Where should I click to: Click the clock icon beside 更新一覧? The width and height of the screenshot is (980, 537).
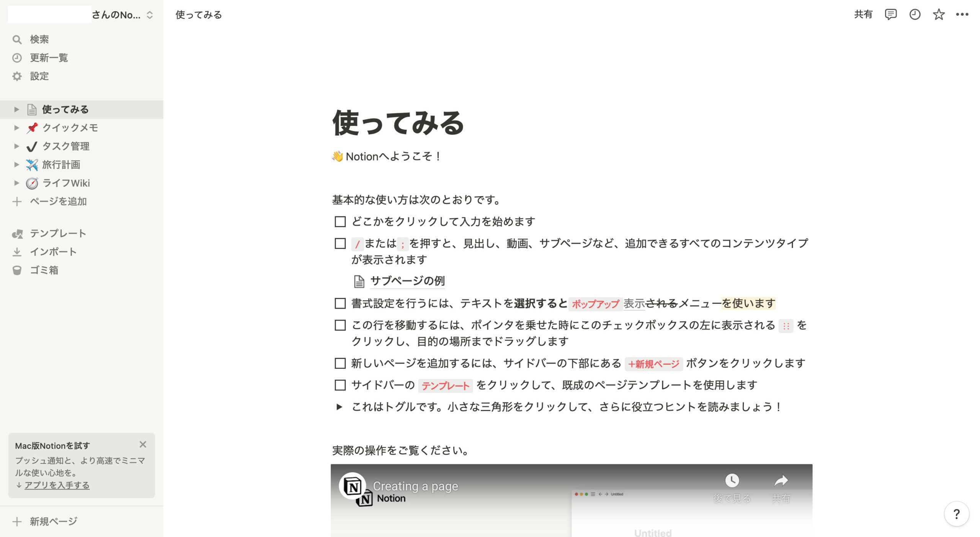pyautogui.click(x=17, y=58)
